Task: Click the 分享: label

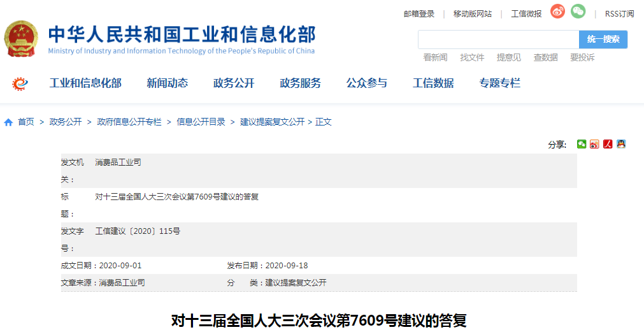Action: tap(557, 145)
